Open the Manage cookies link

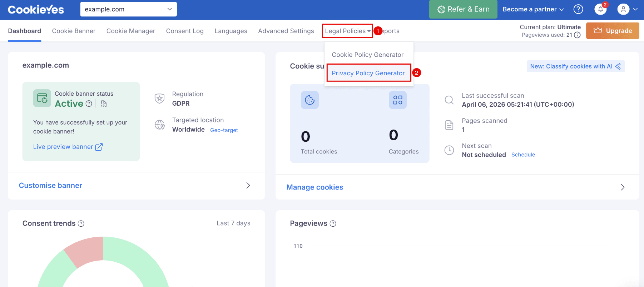tap(315, 187)
